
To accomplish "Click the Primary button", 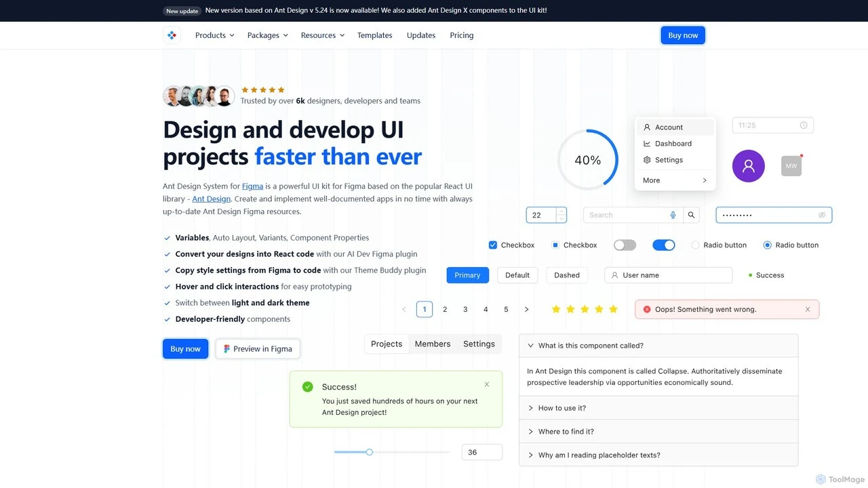I will pyautogui.click(x=467, y=275).
